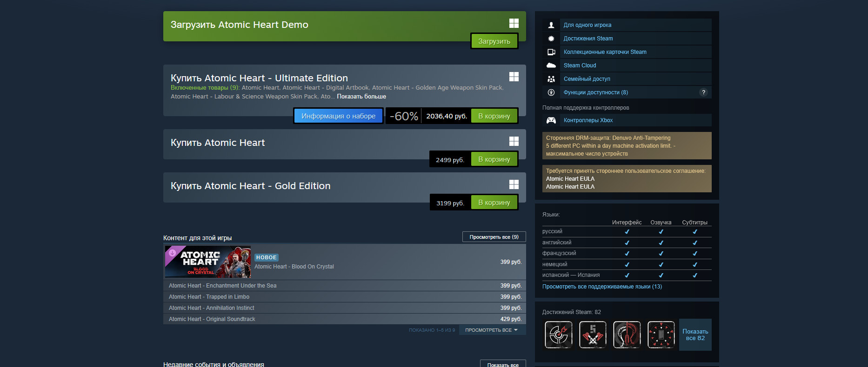This screenshot has width=868, height=367.
Task: Click the 429 руб. soundtrack price
Action: click(x=511, y=319)
